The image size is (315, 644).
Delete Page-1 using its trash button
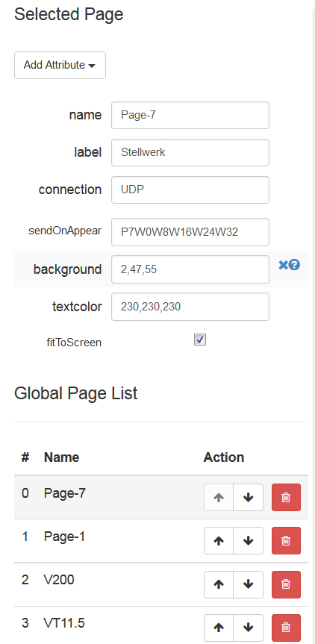coord(286,541)
